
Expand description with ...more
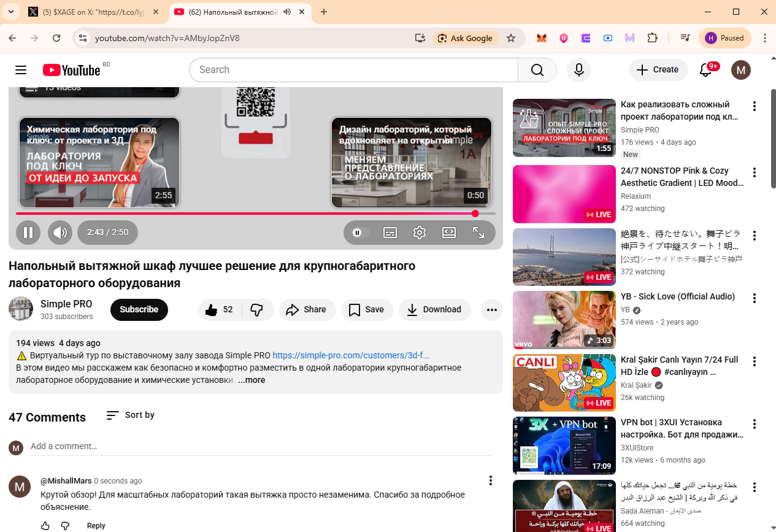252,380
